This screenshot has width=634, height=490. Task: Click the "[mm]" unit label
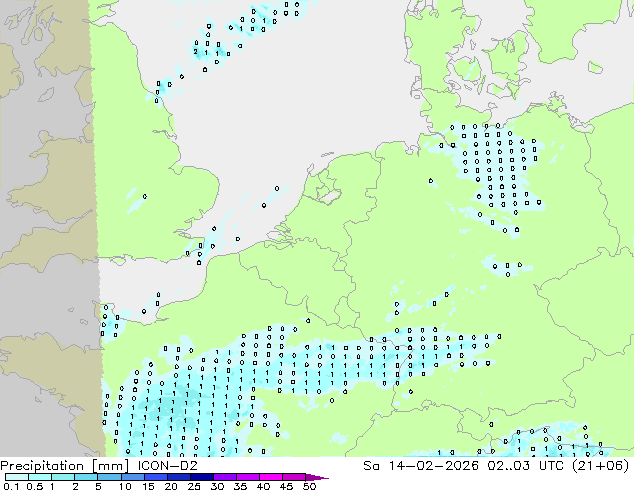[110, 466]
